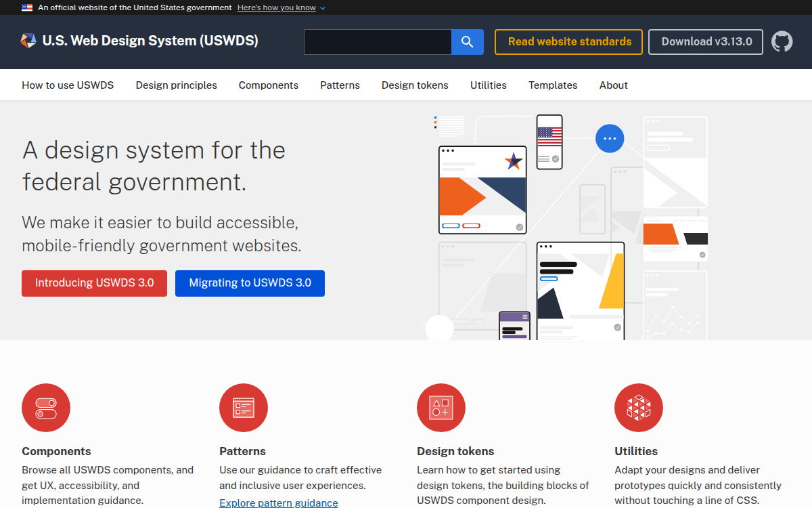Click the red Design tokens shapes icon
Image resolution: width=812 pixels, height=508 pixels.
coord(441,408)
